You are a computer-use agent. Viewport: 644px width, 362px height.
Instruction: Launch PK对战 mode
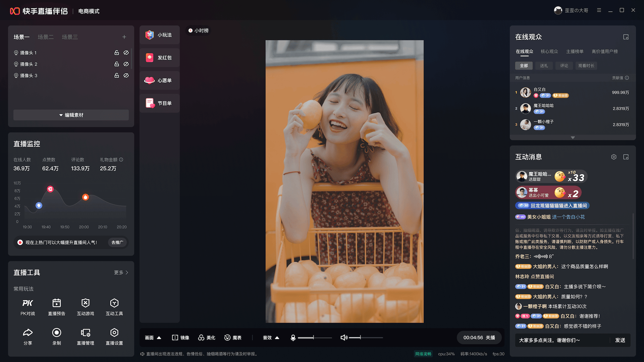tap(28, 306)
